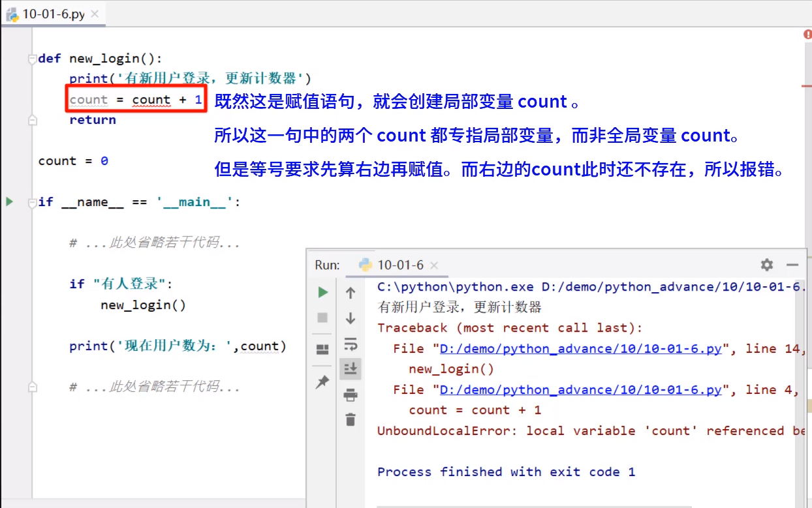Viewport: 812px width, 508px height.
Task: Click the print('现在用户数为：',count) line
Action: 178,346
